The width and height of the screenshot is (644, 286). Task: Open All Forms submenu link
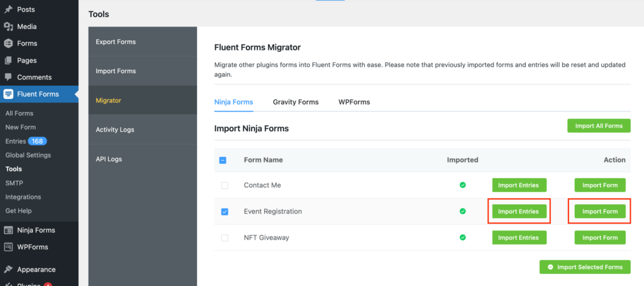pos(19,113)
